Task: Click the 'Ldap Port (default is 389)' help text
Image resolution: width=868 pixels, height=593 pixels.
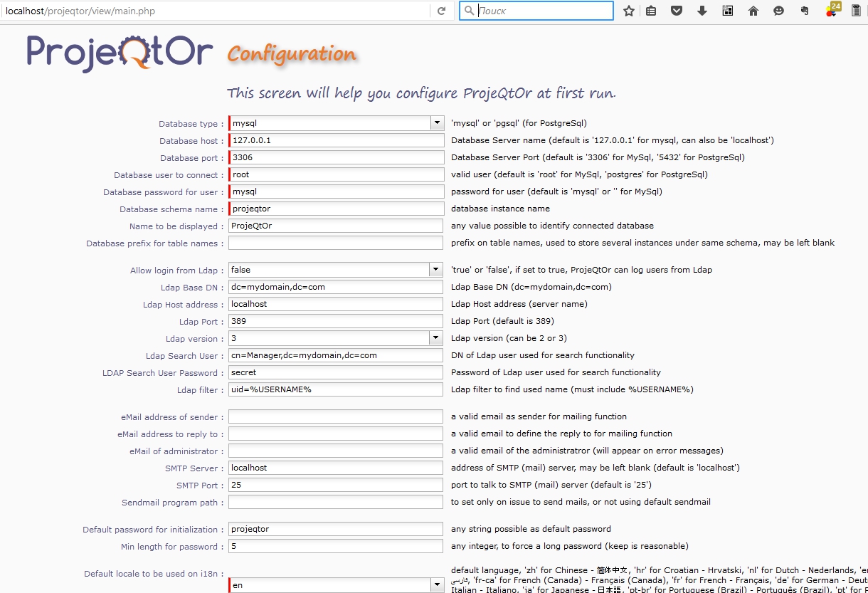Action: coord(502,321)
